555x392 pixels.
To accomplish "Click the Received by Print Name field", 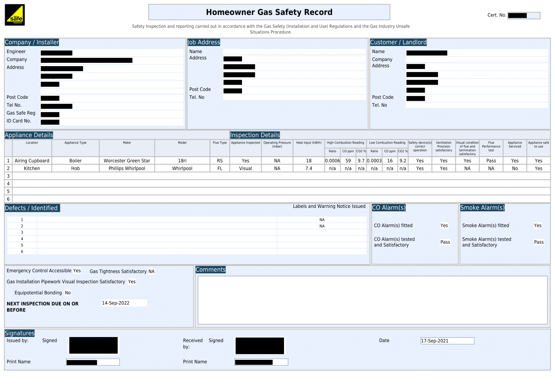I will point(261,362).
